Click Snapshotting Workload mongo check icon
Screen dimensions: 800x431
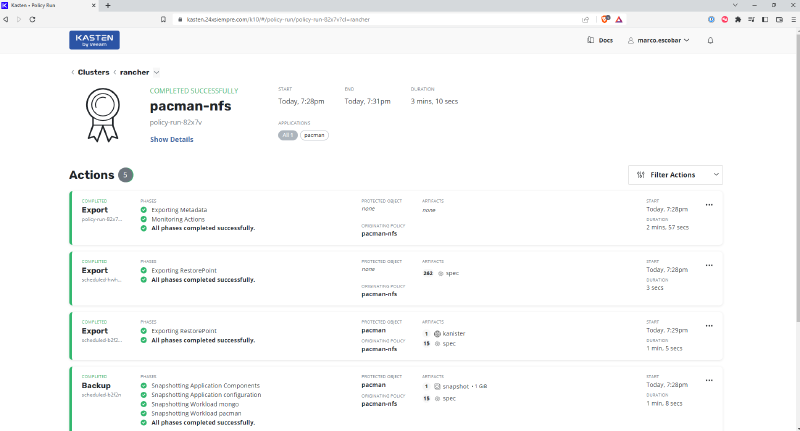(144, 404)
